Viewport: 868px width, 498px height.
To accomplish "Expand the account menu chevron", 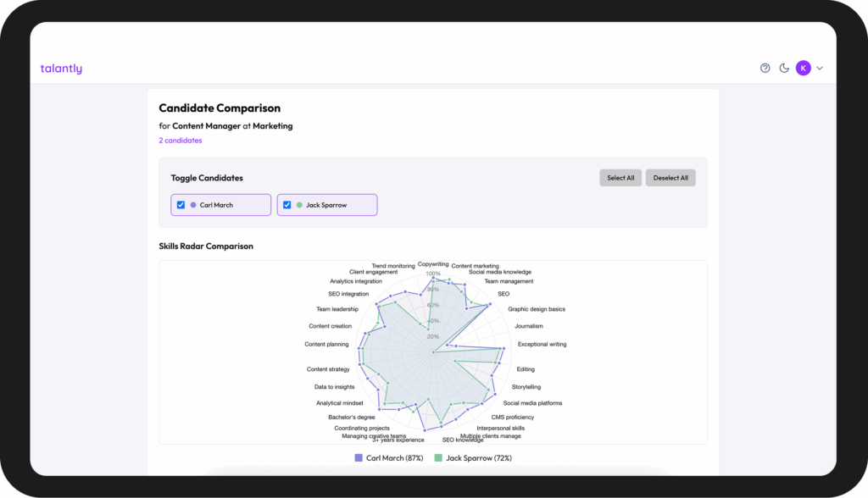I will 820,69.
